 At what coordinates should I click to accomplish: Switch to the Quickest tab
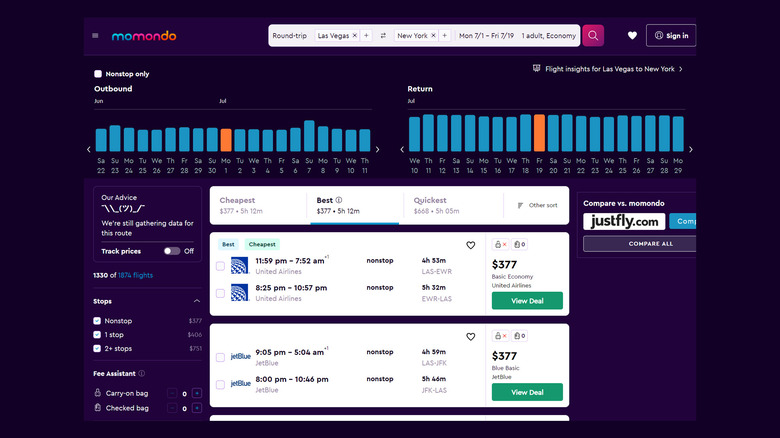point(452,205)
